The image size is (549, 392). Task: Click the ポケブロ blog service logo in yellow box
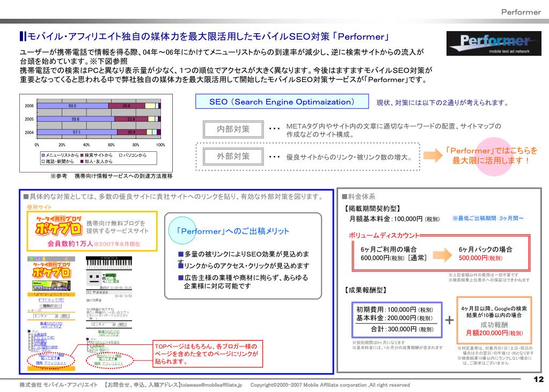click(x=58, y=226)
